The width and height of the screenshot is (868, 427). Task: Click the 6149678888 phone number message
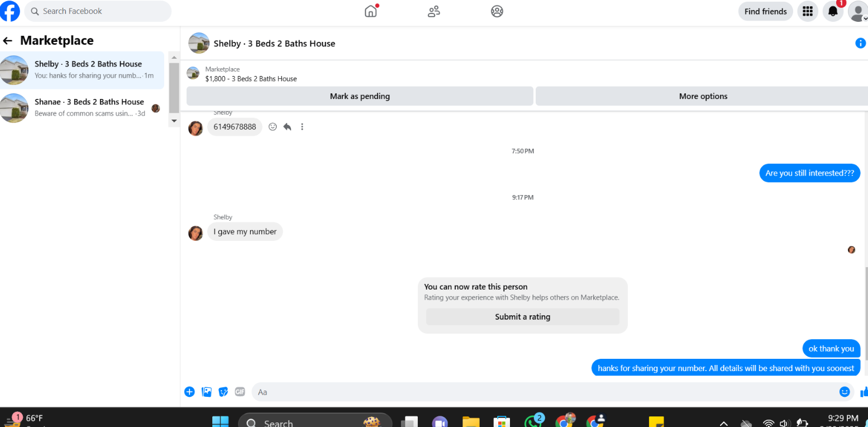235,127
